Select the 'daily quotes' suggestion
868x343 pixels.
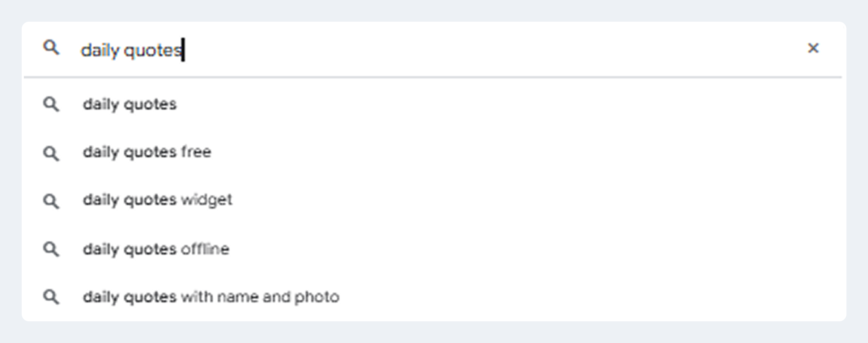click(x=130, y=105)
